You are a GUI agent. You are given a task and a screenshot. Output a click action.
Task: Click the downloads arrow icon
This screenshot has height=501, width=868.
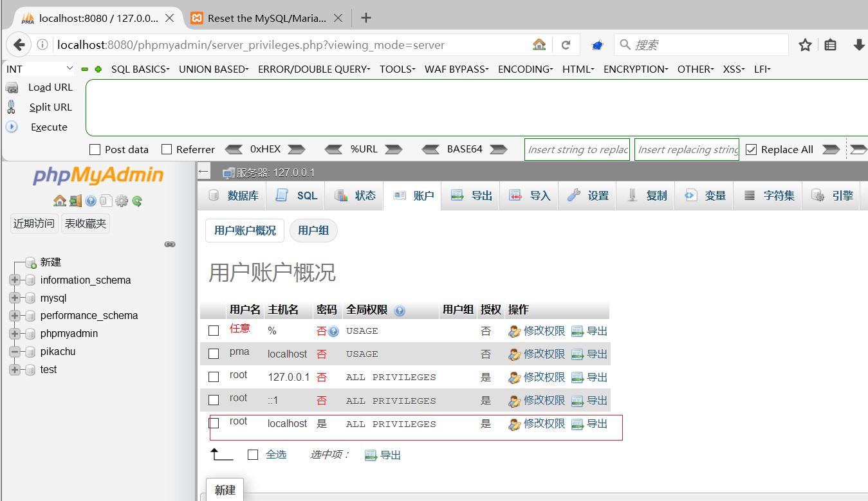coord(859,45)
